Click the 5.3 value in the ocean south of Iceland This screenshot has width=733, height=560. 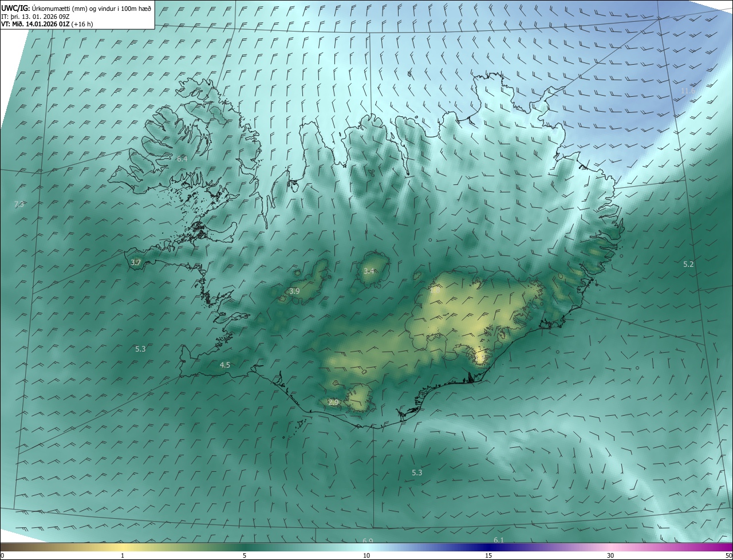point(417,472)
